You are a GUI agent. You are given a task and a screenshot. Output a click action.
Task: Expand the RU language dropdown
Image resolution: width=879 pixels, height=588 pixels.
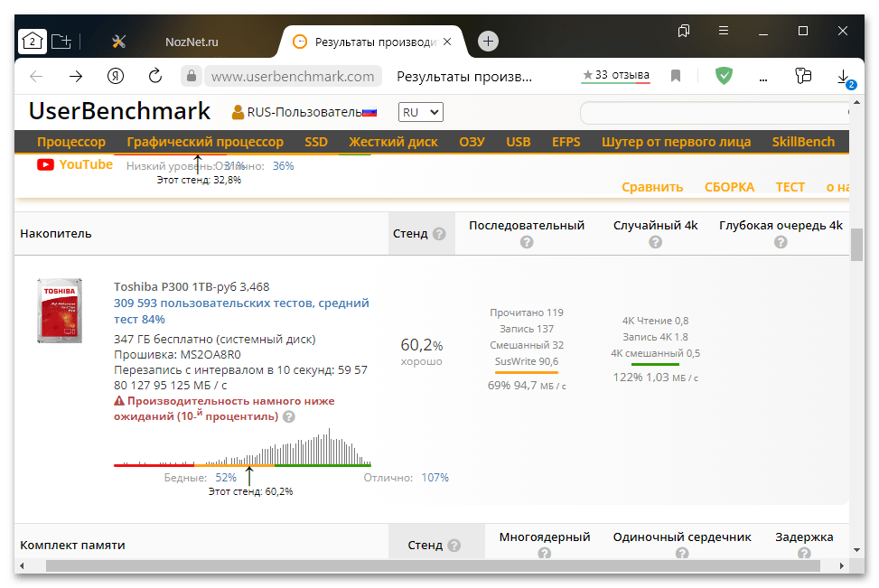(420, 112)
